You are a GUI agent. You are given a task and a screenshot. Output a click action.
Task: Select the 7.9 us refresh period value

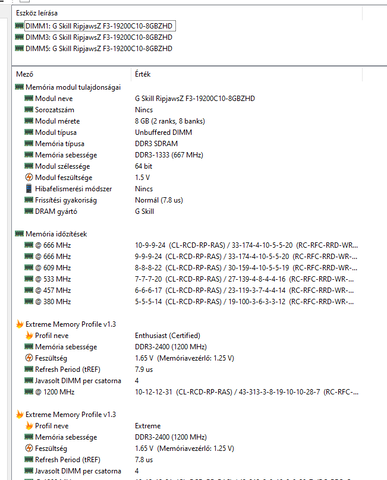pos(144,370)
